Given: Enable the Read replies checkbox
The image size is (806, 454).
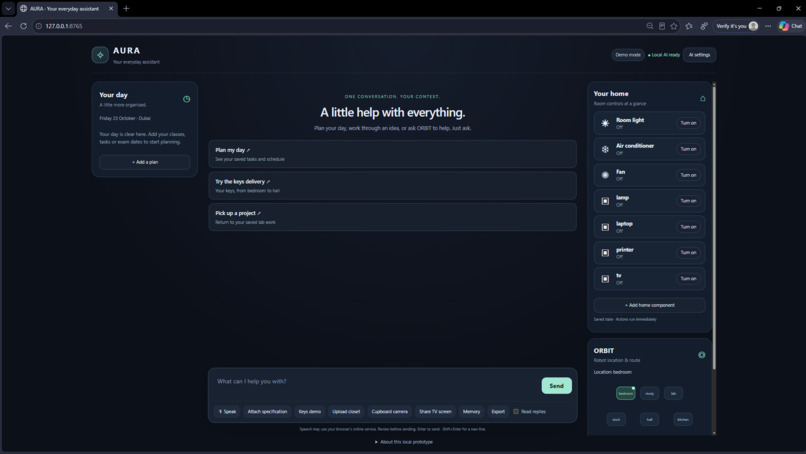Looking at the screenshot, I should coord(516,411).
